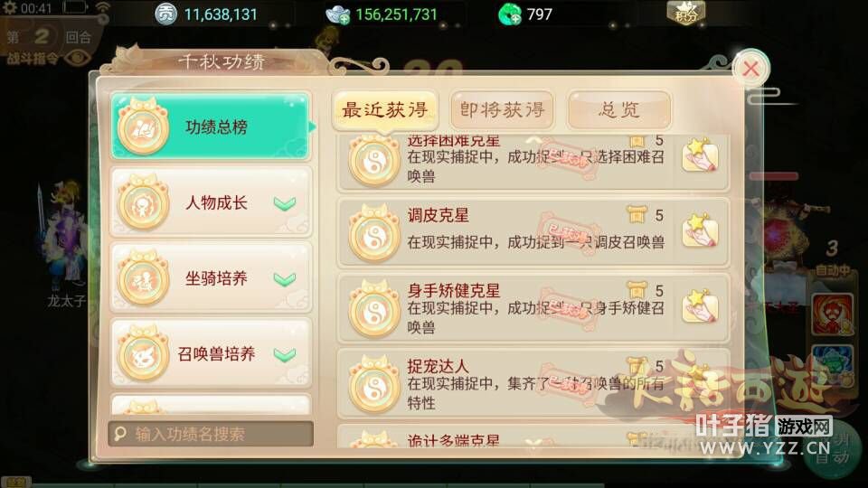Close the 千秋功绩 panel
The height and width of the screenshot is (488, 868).
750,69
